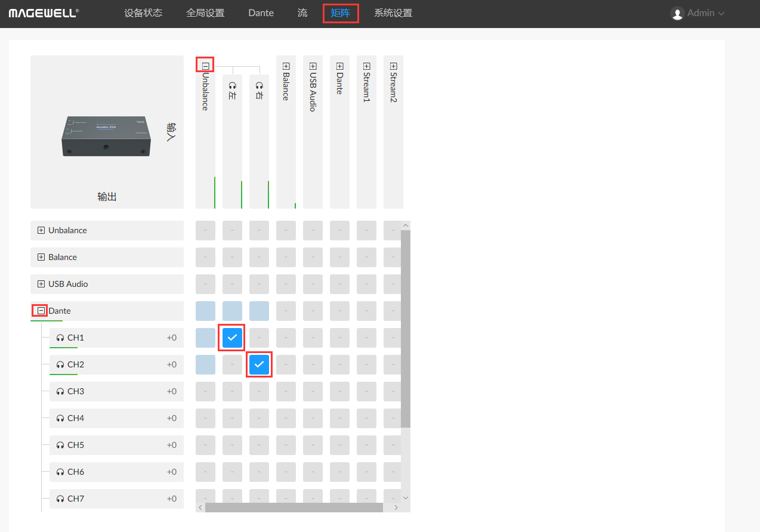Viewport: 760px width, 532px height.
Task: Select the CH5 output channel label
Action: (x=76, y=445)
